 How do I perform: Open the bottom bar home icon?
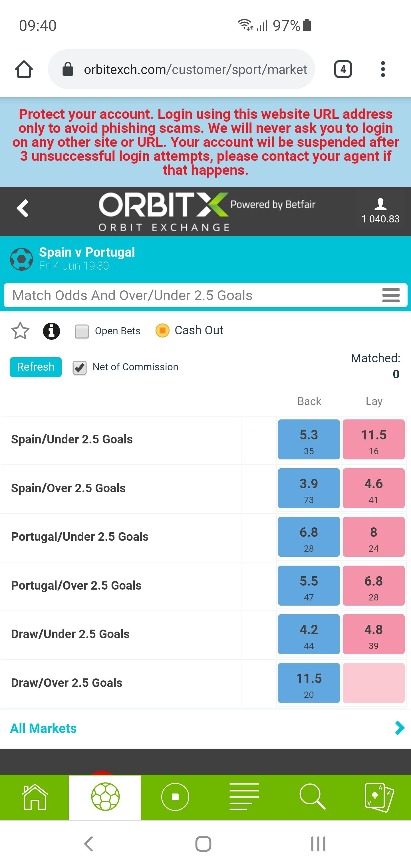(34, 797)
